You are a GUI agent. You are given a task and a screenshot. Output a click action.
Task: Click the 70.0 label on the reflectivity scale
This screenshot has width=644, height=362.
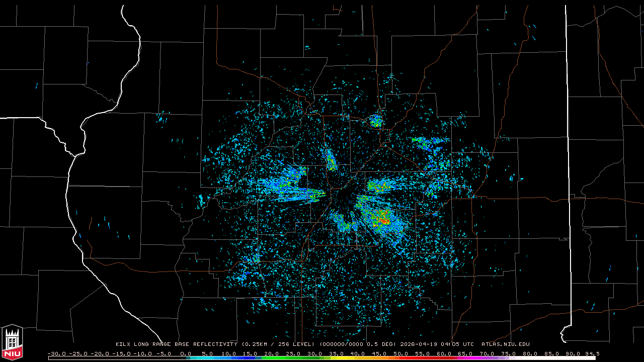pos(487,353)
